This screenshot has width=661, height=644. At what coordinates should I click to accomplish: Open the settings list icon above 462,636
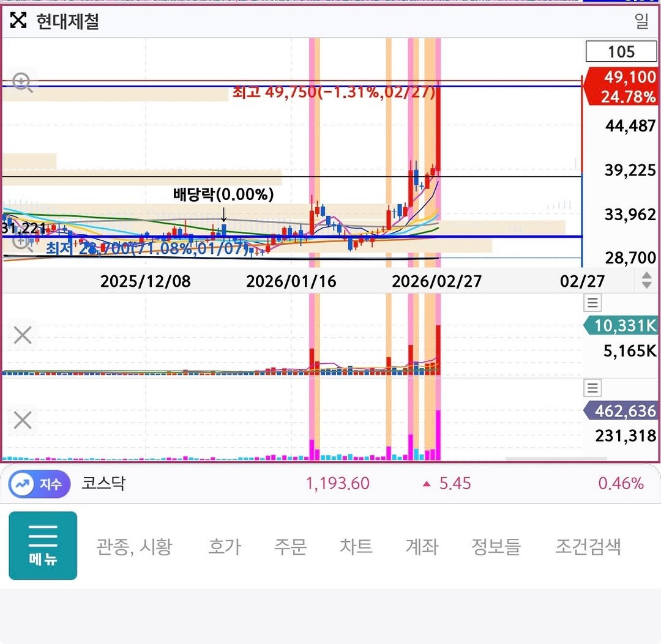click(593, 388)
